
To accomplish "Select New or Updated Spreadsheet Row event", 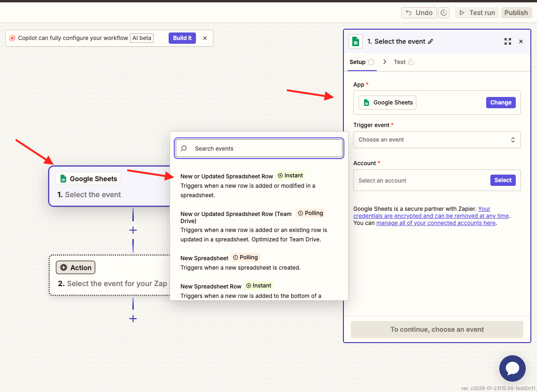I will (x=259, y=185).
